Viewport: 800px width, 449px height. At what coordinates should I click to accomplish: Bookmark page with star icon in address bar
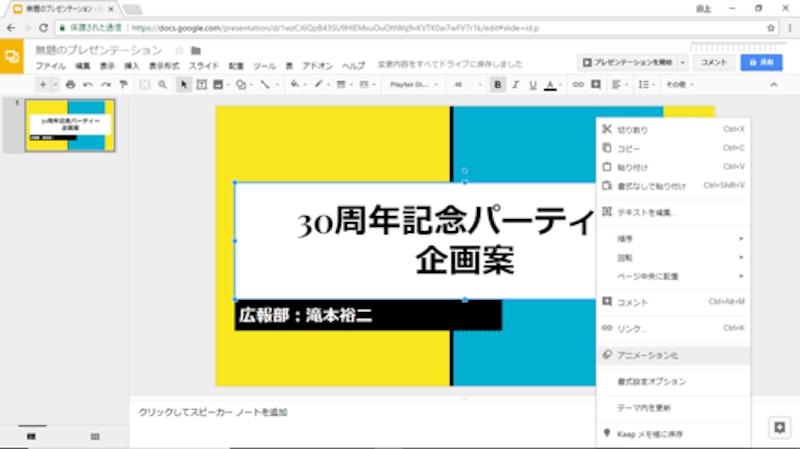pyautogui.click(x=771, y=27)
